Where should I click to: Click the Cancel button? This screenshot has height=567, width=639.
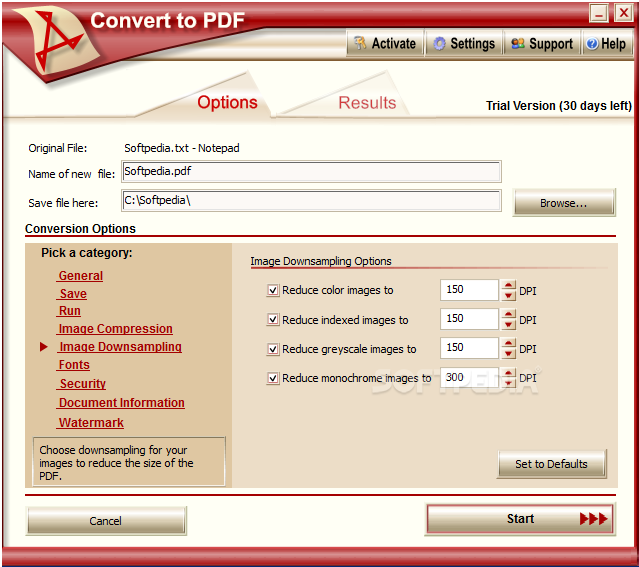pos(106,521)
